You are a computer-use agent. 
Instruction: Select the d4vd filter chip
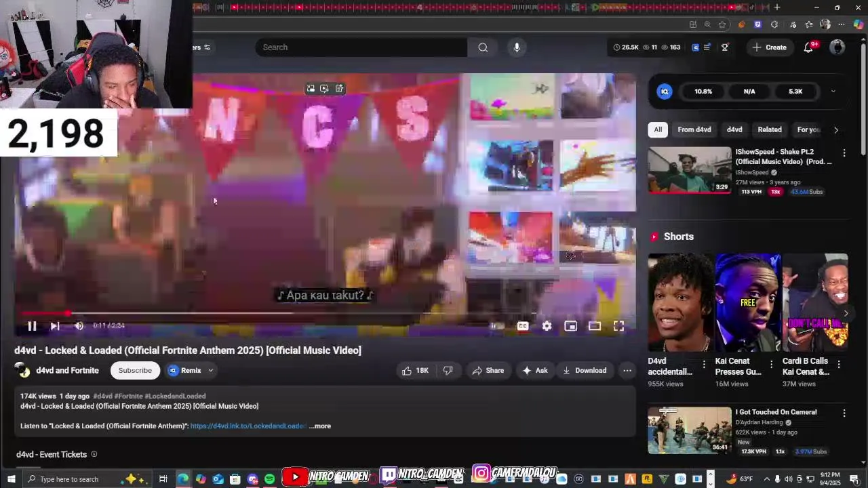734,129
